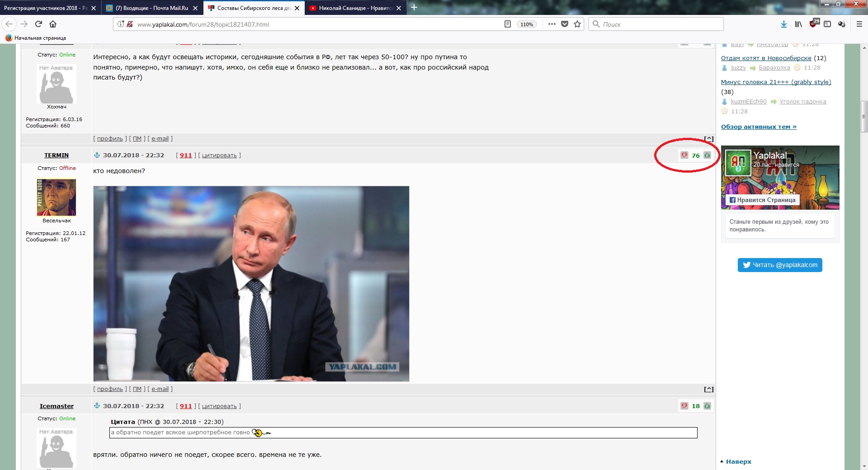Viewport: 868px width, 470px height.
Task: Upvote TERMIN's post with the plus icon
Action: tap(708, 155)
